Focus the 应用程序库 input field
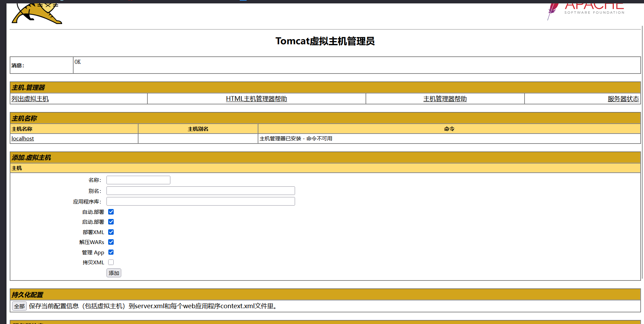Image resolution: width=644 pixels, height=324 pixels. coord(201,201)
